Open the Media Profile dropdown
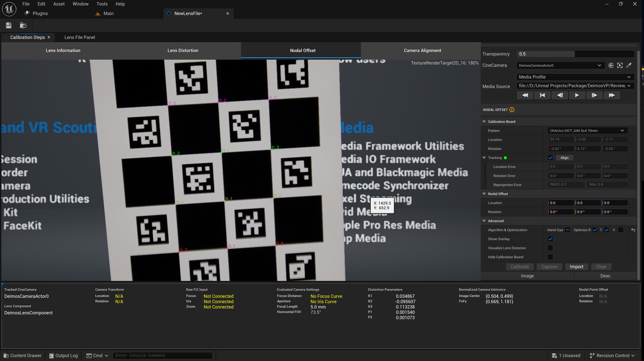The width and height of the screenshot is (644, 361). (575, 77)
